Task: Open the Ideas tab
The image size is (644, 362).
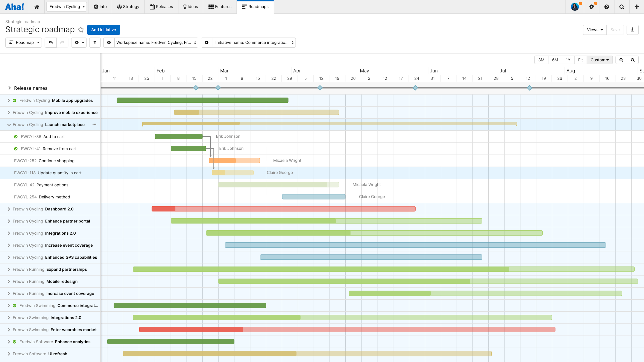Action: coord(190,7)
